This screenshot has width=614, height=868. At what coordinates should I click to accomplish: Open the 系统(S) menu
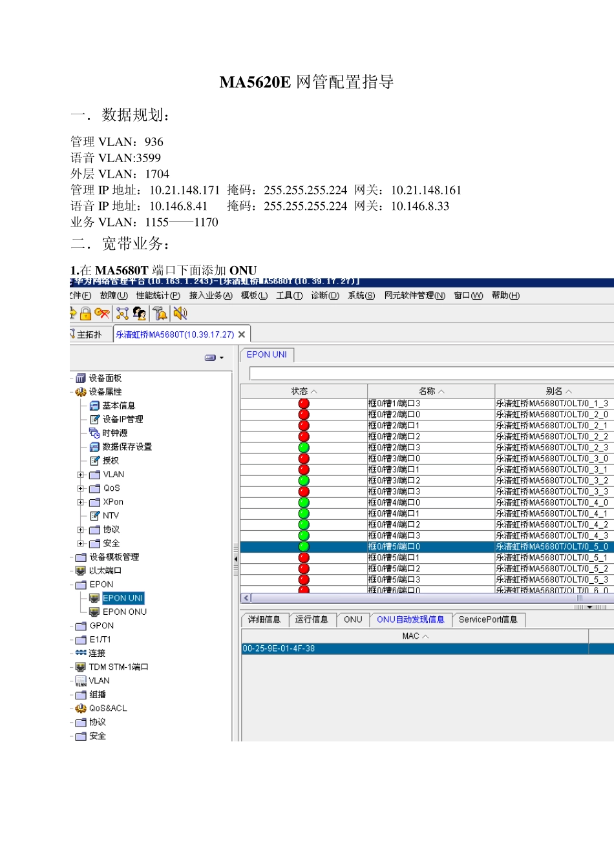pyautogui.click(x=361, y=296)
